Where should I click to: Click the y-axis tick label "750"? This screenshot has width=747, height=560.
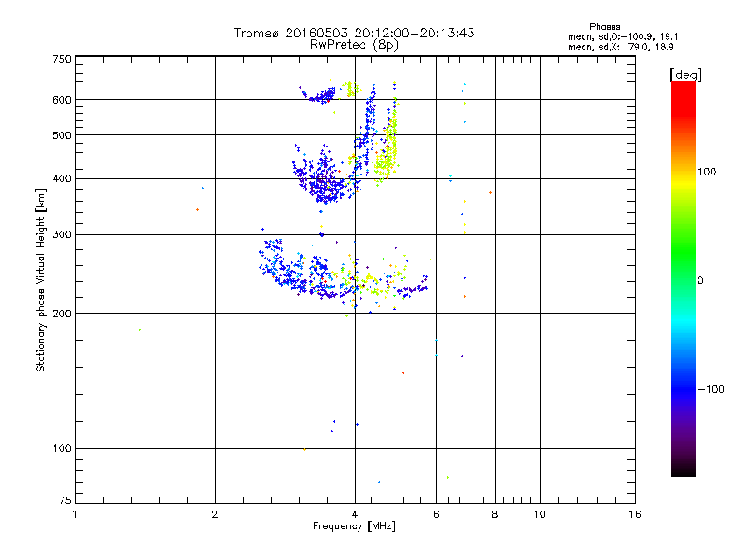62,59
